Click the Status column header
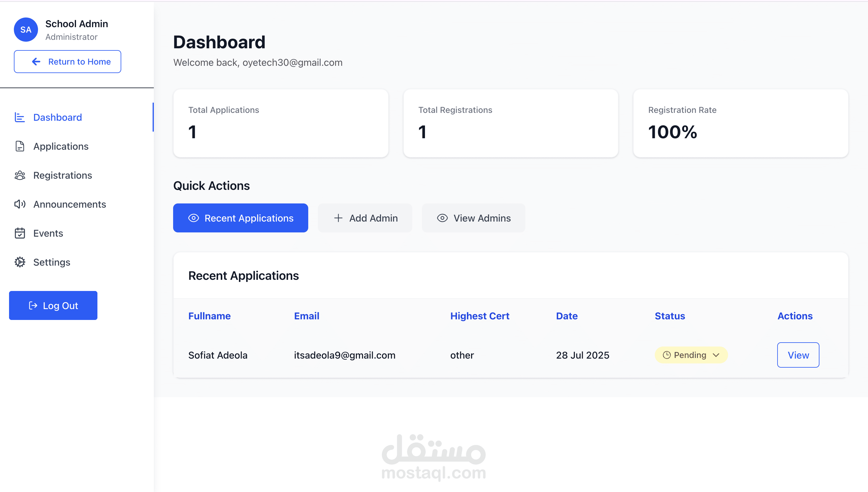Screen dimensions: 868x492 pyautogui.click(x=670, y=316)
